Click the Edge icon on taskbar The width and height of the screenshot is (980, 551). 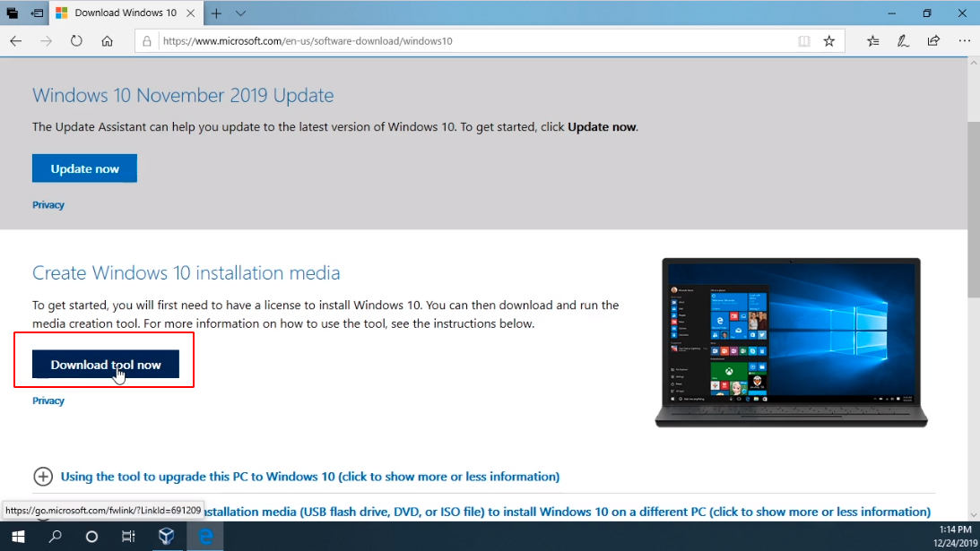[205, 537]
